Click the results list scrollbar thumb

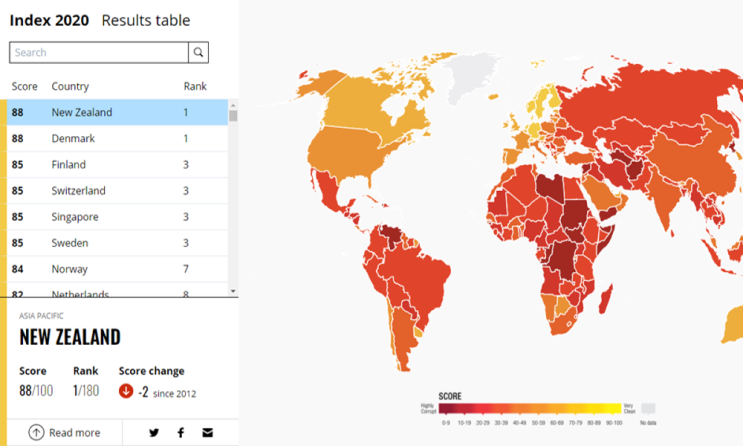pyautogui.click(x=233, y=116)
